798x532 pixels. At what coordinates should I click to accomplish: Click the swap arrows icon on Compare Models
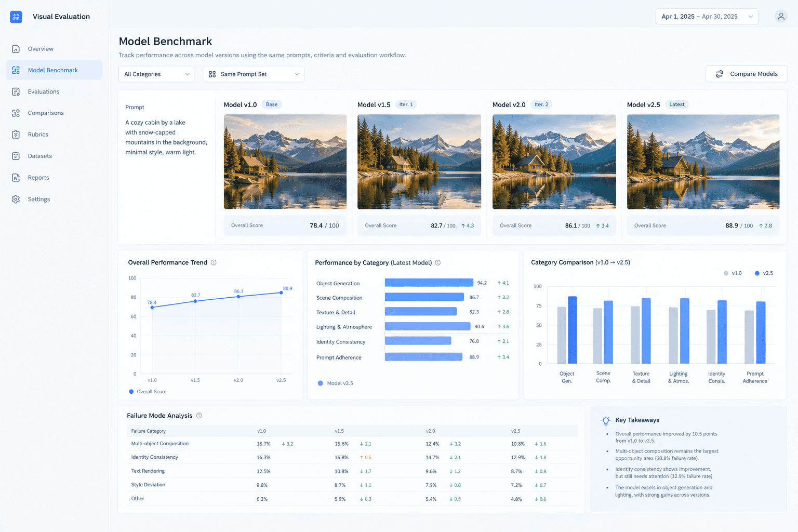pyautogui.click(x=720, y=74)
